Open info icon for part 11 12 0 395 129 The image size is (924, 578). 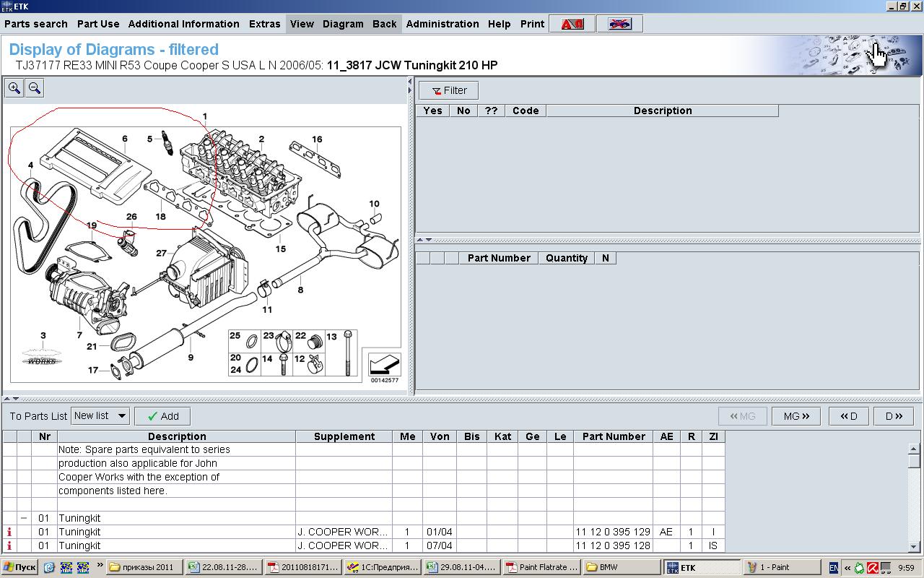point(9,532)
